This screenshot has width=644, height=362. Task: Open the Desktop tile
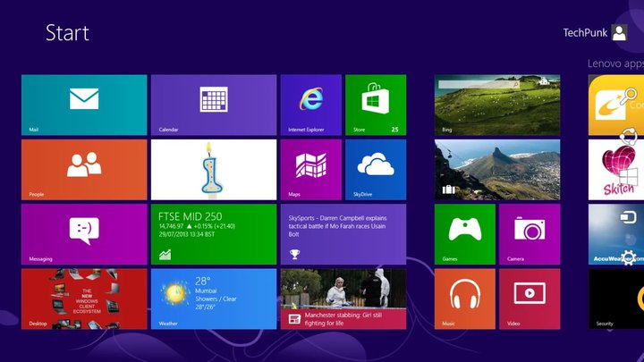[84, 299]
